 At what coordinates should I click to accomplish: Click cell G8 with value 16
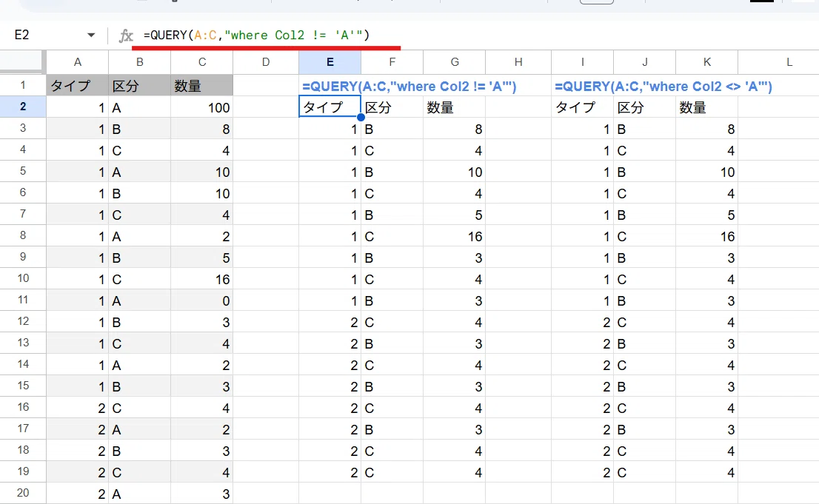click(455, 236)
